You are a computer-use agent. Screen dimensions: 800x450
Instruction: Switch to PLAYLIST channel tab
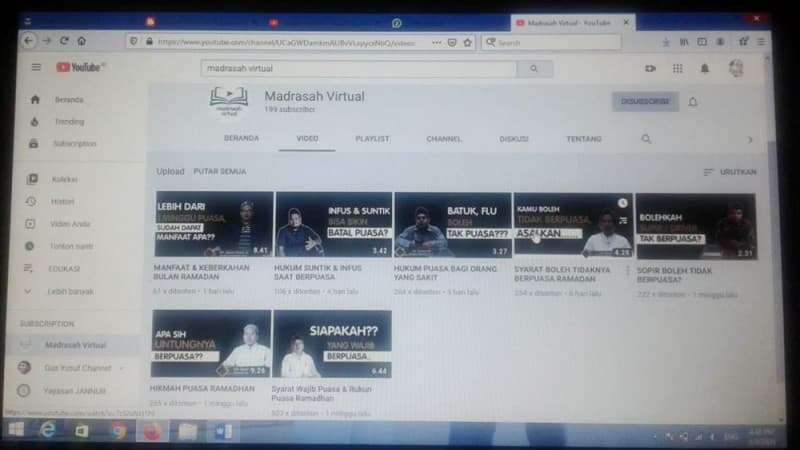point(372,139)
